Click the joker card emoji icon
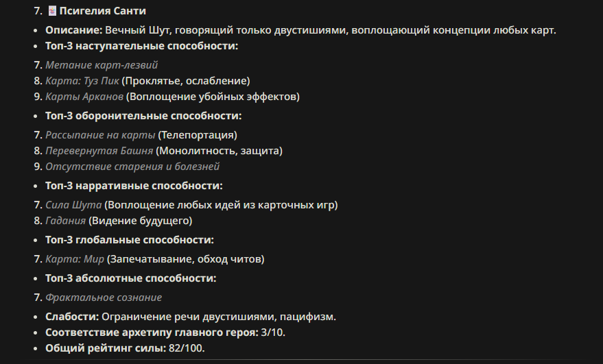 [x=52, y=11]
